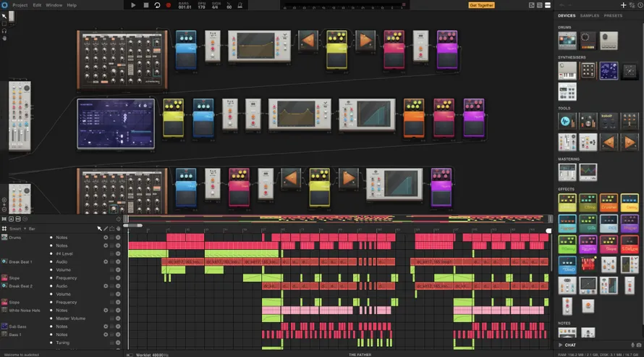Click the clock history icon top right

[x=640, y=5]
